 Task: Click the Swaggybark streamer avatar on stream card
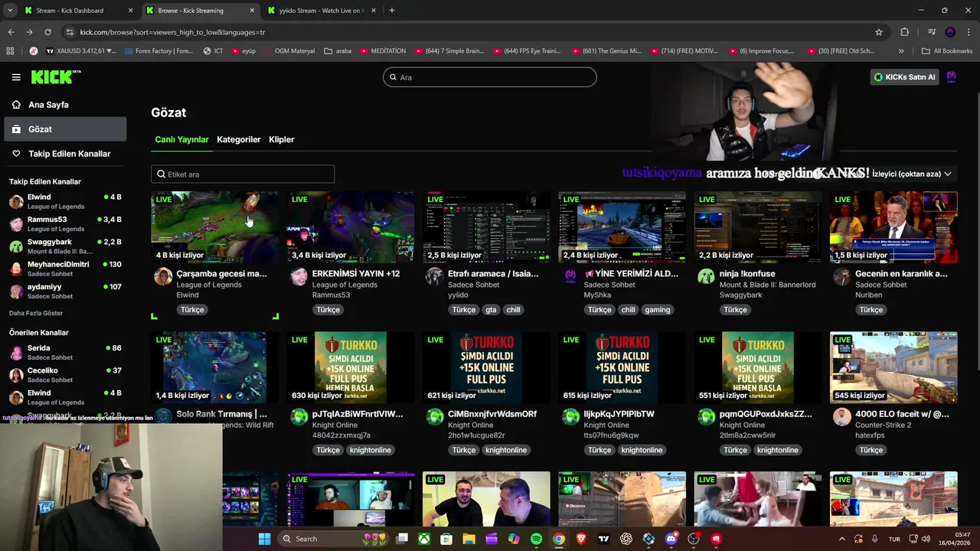tap(706, 276)
